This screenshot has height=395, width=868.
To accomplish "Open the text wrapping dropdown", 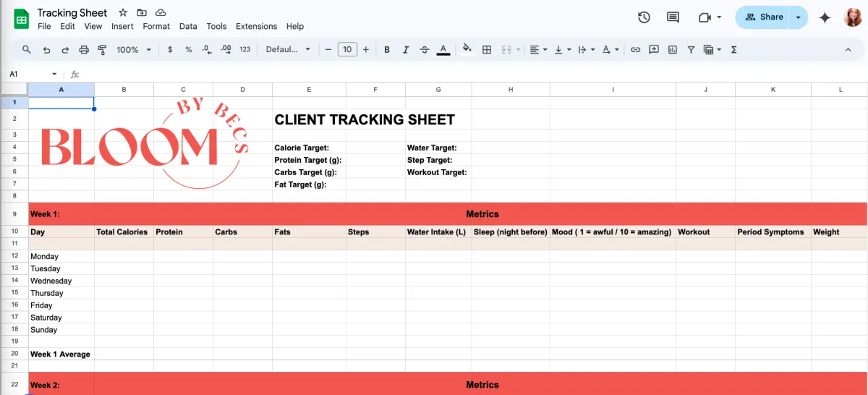I will pyautogui.click(x=587, y=50).
